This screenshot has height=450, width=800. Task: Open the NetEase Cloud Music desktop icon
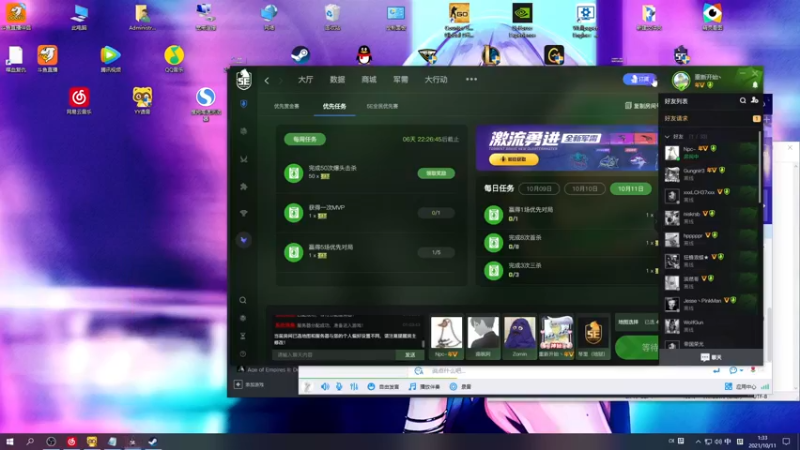point(79,101)
